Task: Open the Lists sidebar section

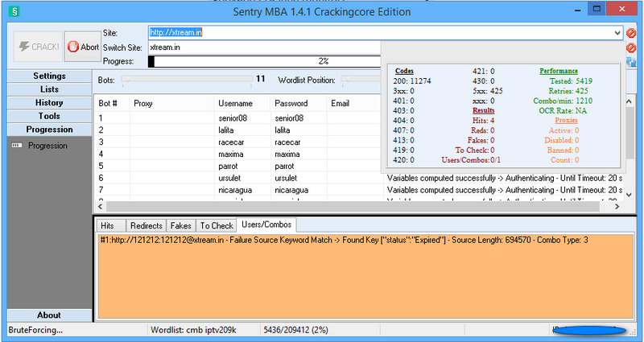Action: coord(49,89)
